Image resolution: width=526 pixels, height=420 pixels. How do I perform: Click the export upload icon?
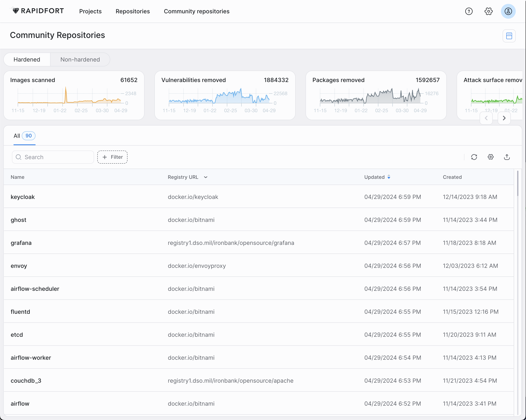tap(507, 157)
